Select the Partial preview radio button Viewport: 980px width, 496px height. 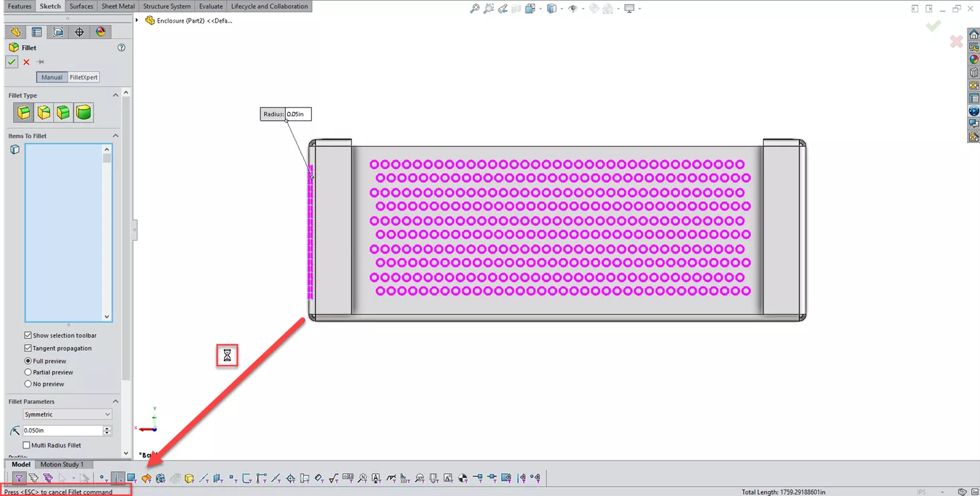tap(28, 372)
